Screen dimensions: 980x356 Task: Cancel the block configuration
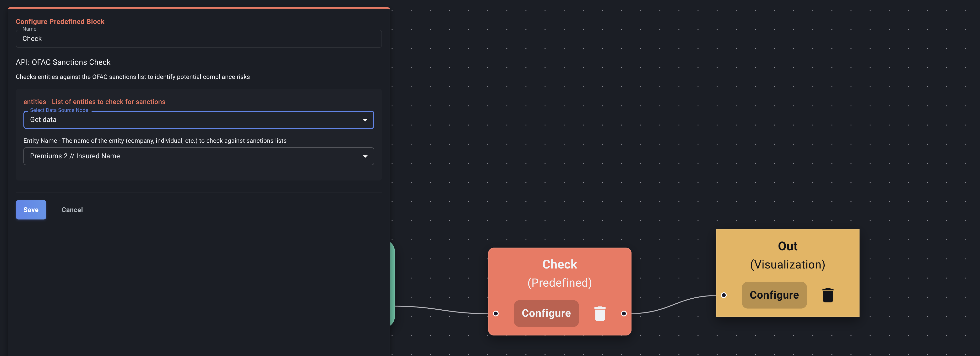[72, 210]
